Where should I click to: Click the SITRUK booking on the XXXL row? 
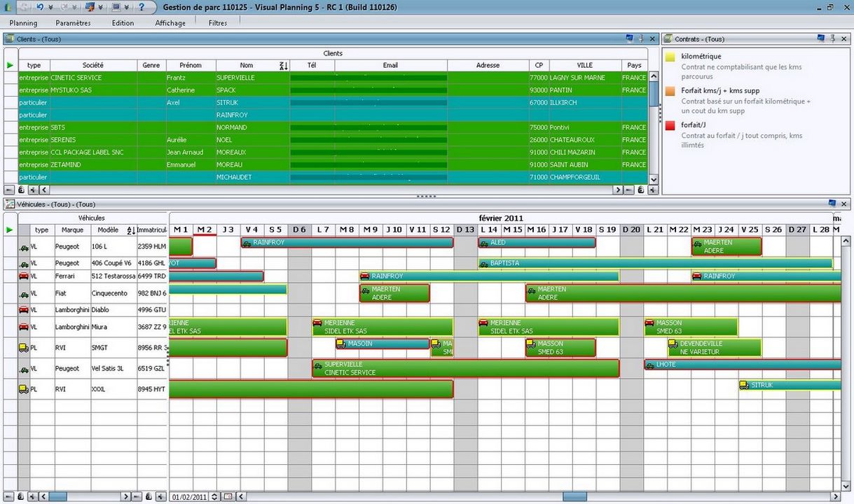[790, 384]
